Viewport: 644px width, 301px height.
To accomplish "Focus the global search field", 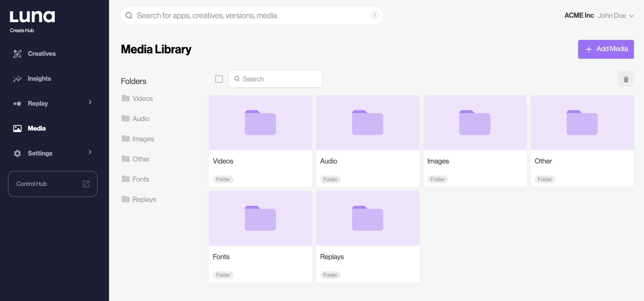I will (252, 15).
